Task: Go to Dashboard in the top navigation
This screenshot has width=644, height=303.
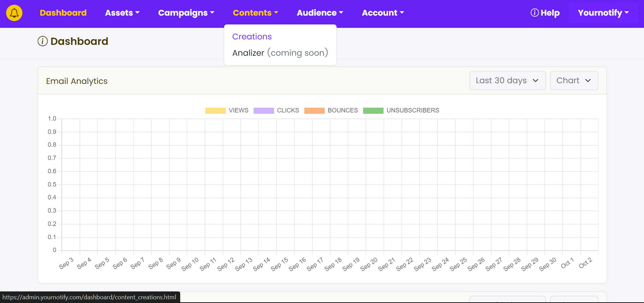Action: pyautogui.click(x=63, y=13)
